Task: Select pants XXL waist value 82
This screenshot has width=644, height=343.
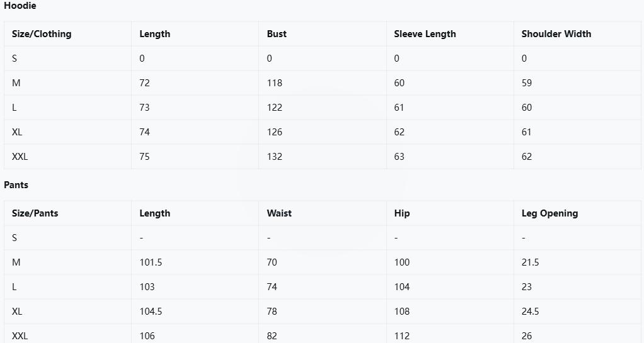Action: [272, 336]
